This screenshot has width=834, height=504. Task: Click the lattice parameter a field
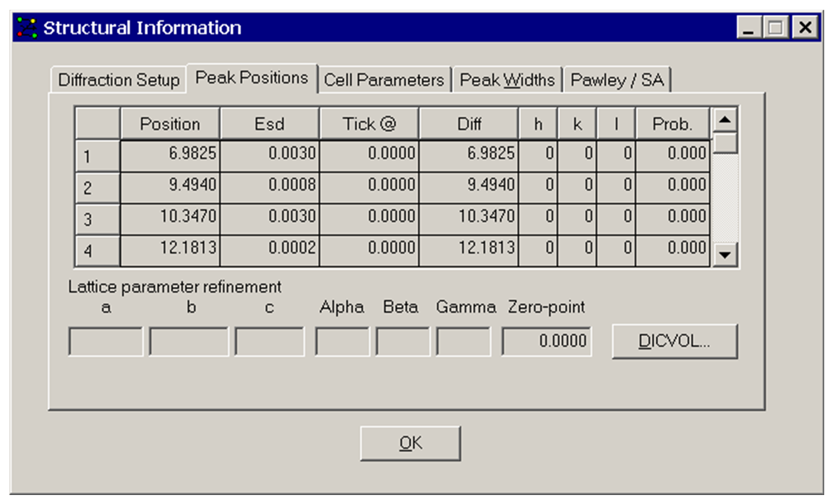pyautogui.click(x=106, y=341)
